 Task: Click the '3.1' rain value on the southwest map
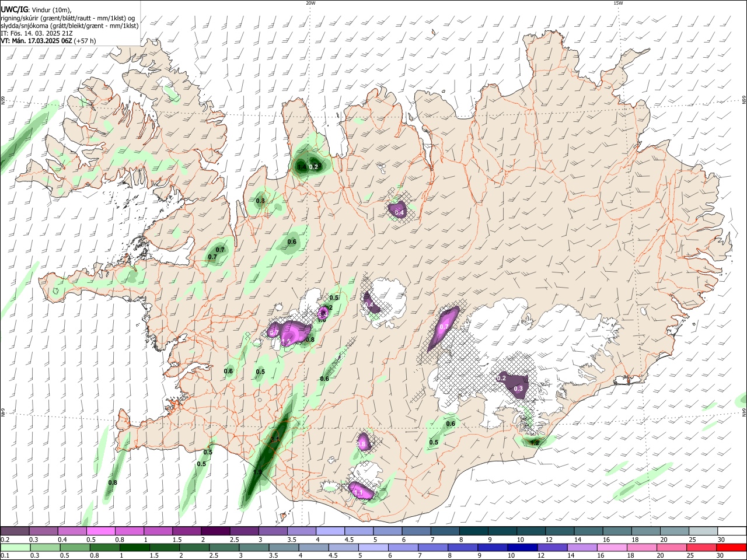click(275, 439)
